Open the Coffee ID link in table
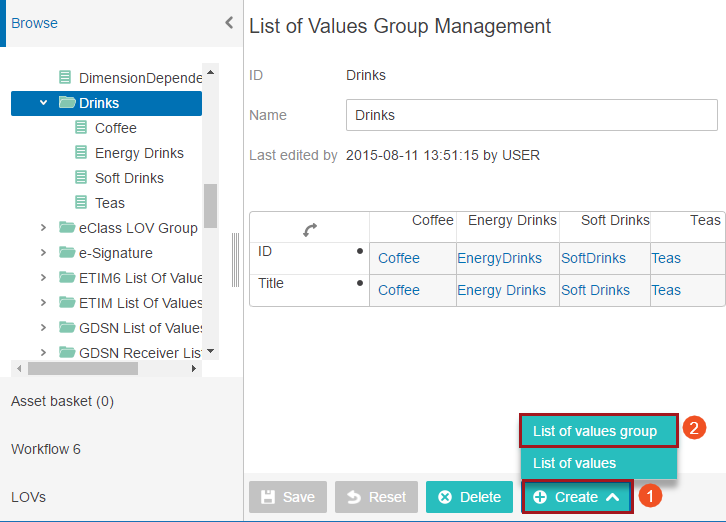 click(x=399, y=258)
